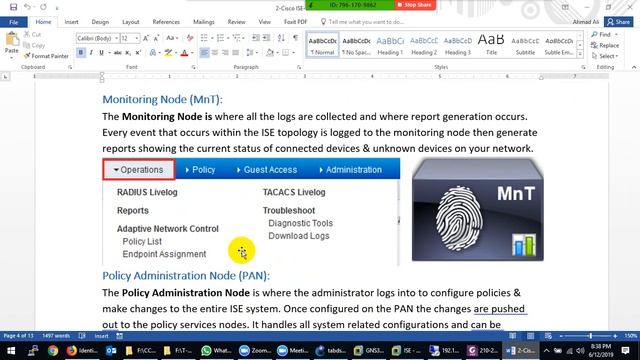The width and height of the screenshot is (640, 360).
Task: Switch to the Review tab
Action: (236, 22)
